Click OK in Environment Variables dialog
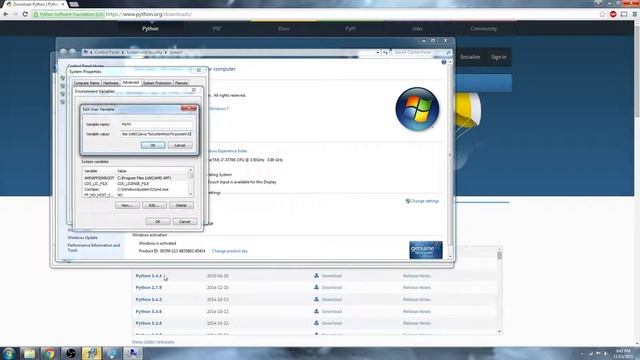 point(158,221)
